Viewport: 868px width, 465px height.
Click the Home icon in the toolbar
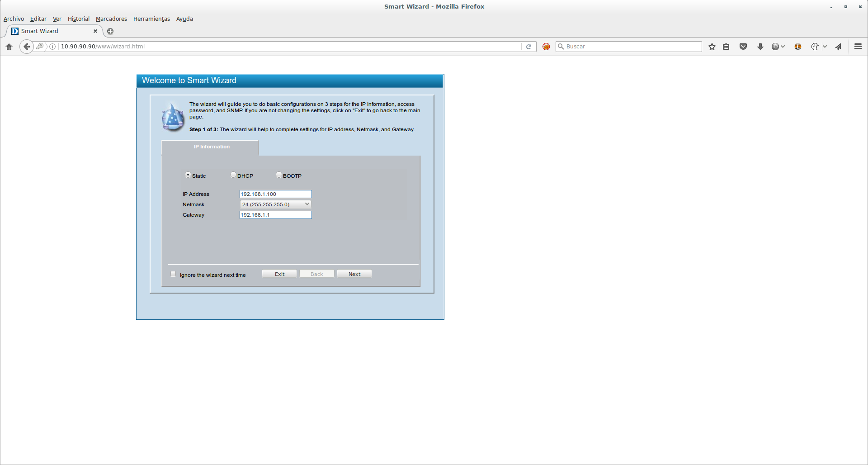pos(9,47)
